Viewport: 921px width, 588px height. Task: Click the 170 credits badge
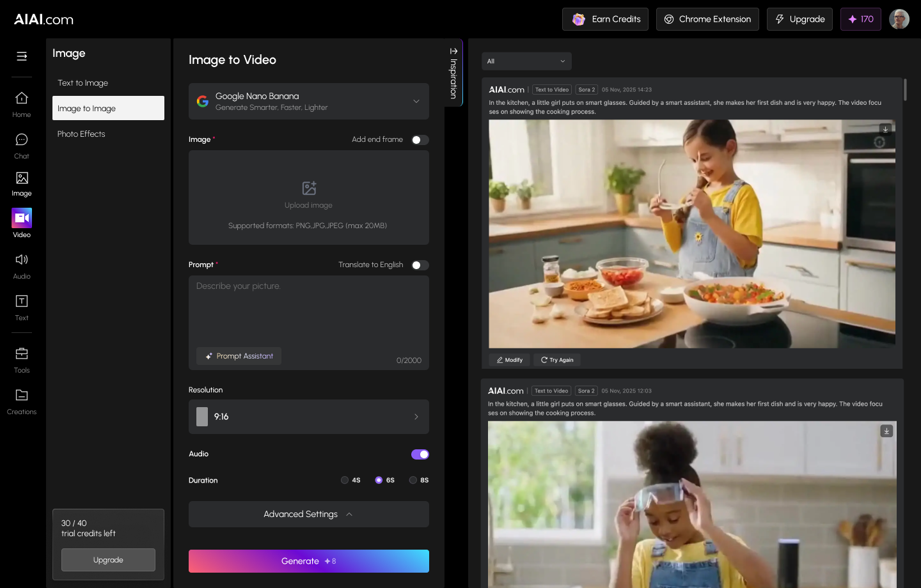861,19
